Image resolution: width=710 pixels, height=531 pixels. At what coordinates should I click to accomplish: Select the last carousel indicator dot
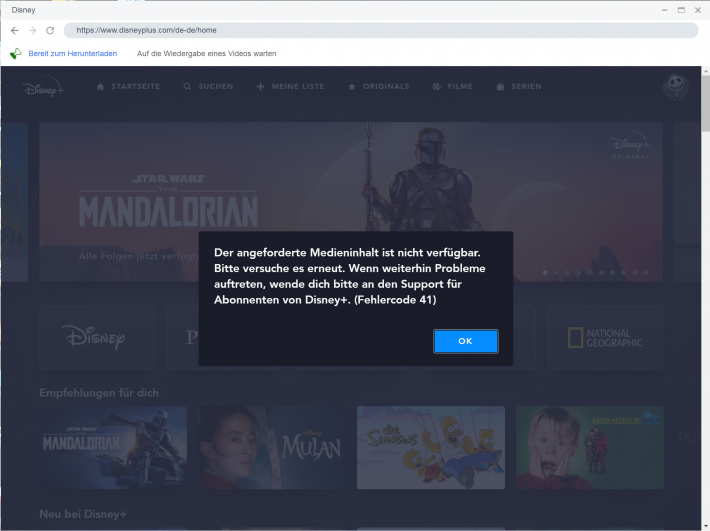tap(646, 273)
